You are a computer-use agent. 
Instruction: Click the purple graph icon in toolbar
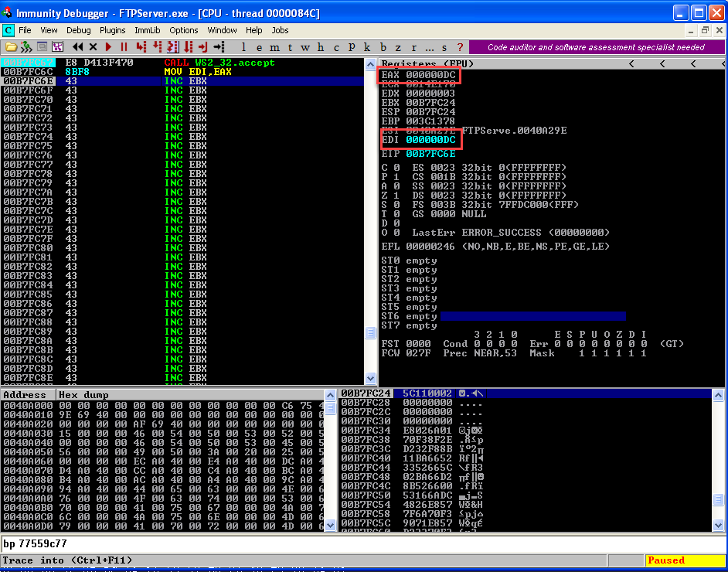57,47
